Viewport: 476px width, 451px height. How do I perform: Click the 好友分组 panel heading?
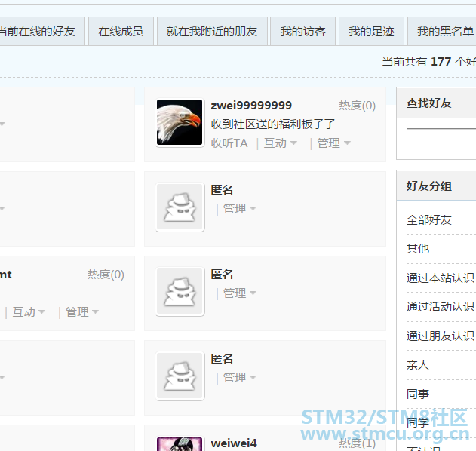(429, 186)
